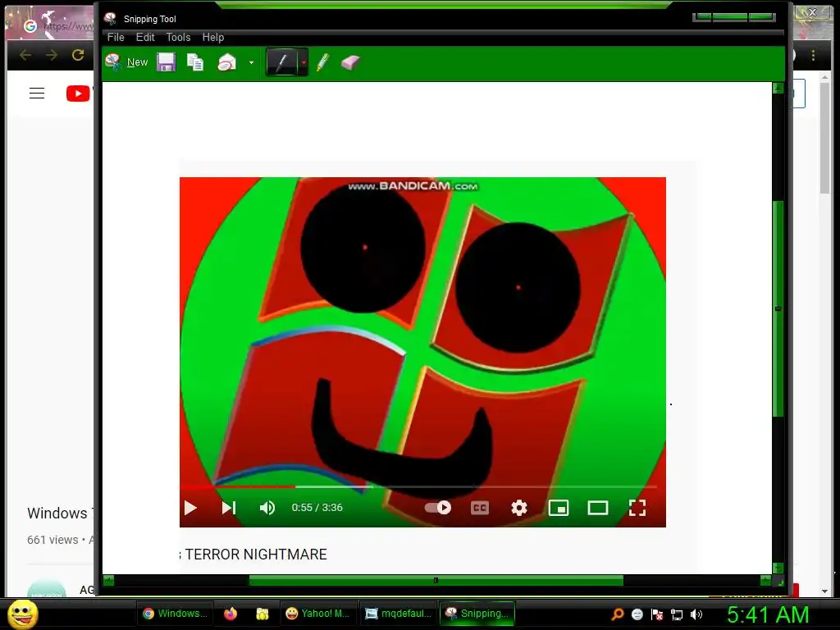Click Snipping Tool horizontal scrollbar left arrow
840x630 pixels.
pos(108,580)
